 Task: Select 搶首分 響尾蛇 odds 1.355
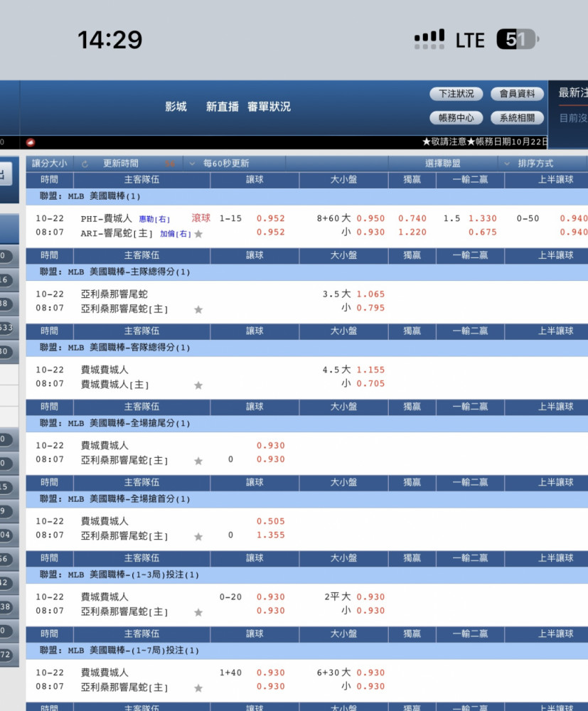click(271, 535)
